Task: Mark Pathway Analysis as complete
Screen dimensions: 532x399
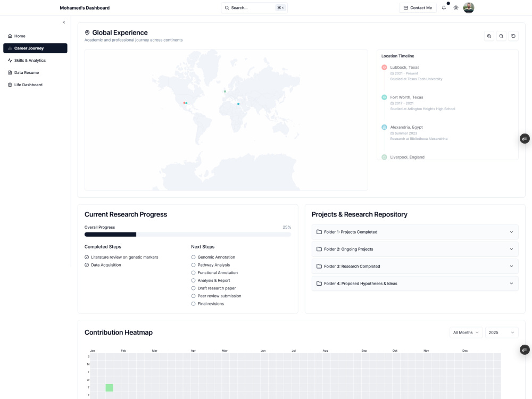Action: [x=193, y=265]
